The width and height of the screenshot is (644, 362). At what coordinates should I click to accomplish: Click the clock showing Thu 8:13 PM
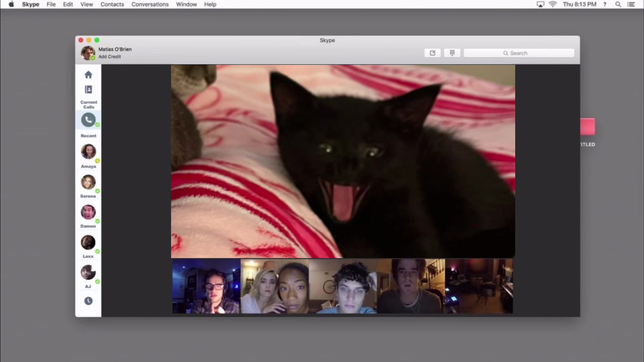pyautogui.click(x=580, y=4)
